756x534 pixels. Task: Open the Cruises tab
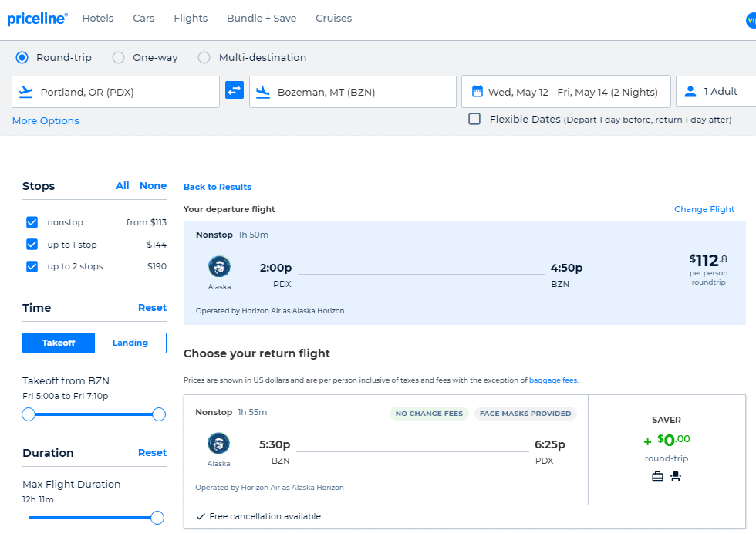coord(333,19)
